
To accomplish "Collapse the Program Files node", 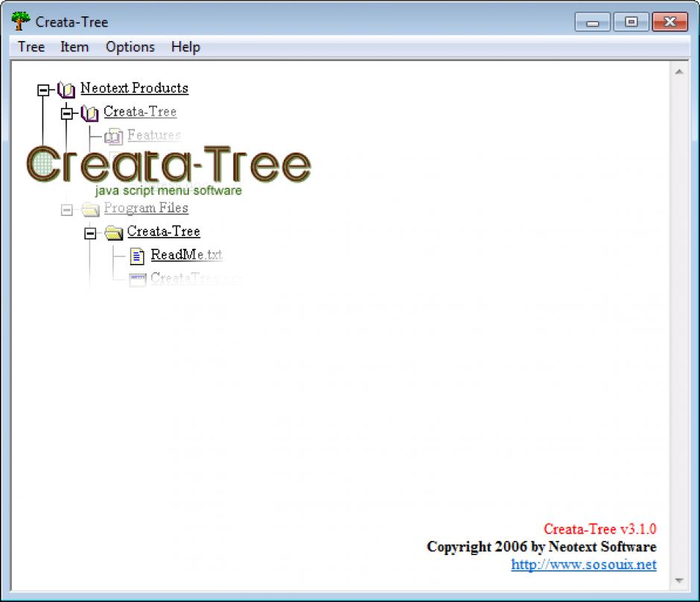I will (x=66, y=209).
